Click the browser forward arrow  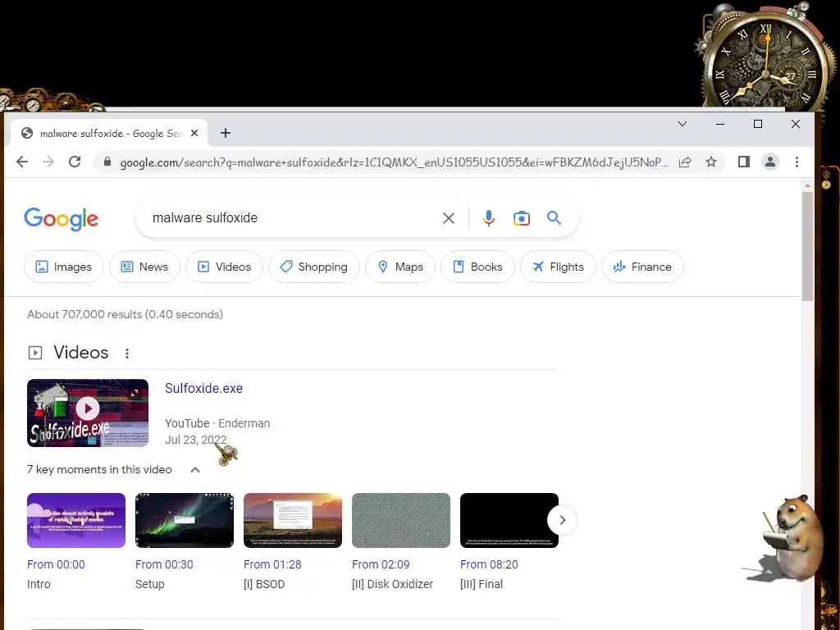(x=48, y=162)
